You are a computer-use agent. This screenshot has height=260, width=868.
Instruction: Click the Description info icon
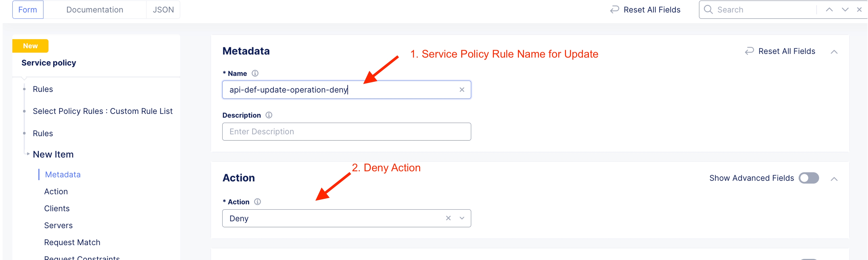(269, 115)
